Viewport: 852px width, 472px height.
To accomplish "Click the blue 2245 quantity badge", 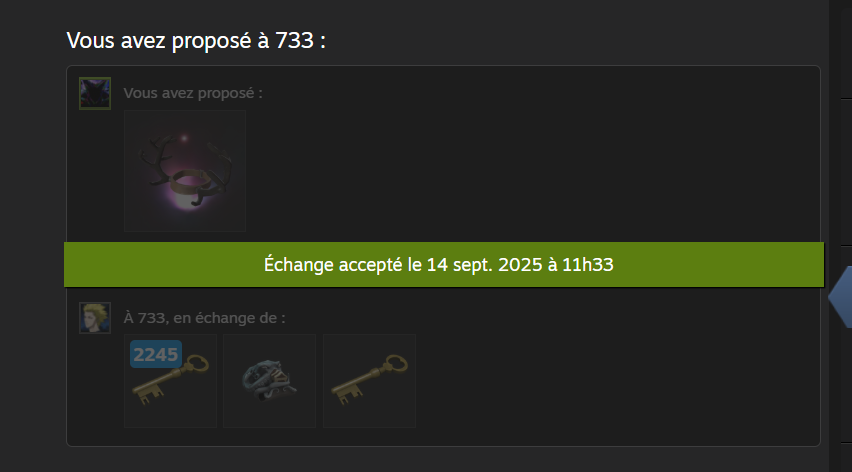I will point(156,354).
